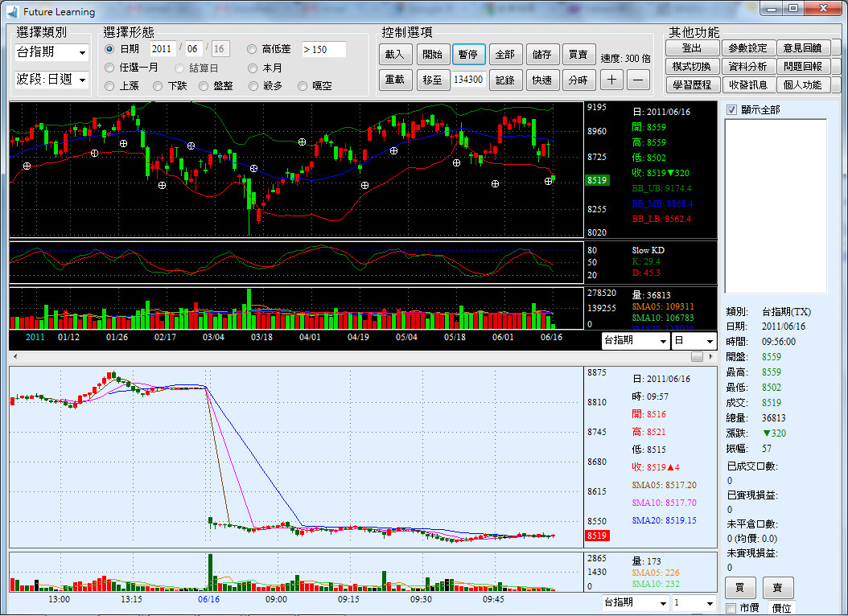Image resolution: width=848 pixels, height=616 pixels.
Task: Open the 台指期 dropdown below the minute chart
Action: [636, 602]
